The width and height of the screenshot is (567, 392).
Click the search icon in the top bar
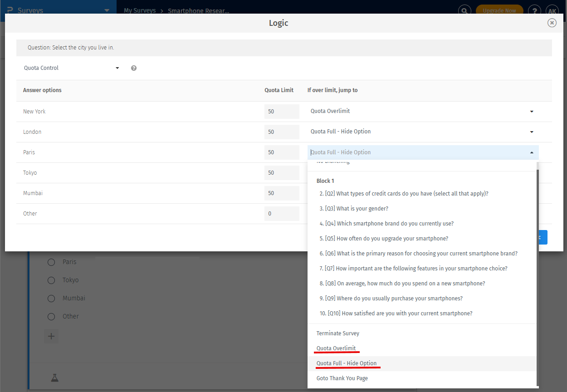(x=464, y=10)
